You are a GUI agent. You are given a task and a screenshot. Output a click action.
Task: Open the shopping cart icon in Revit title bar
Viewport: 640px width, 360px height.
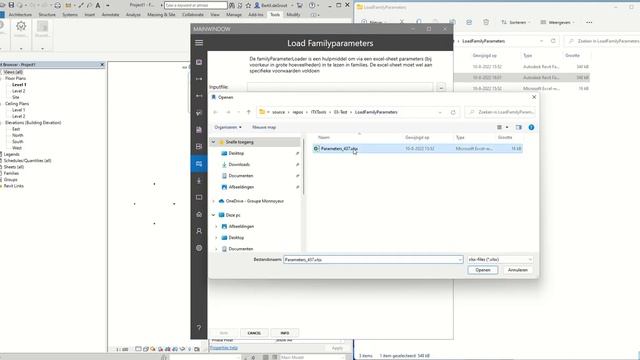(300, 5)
